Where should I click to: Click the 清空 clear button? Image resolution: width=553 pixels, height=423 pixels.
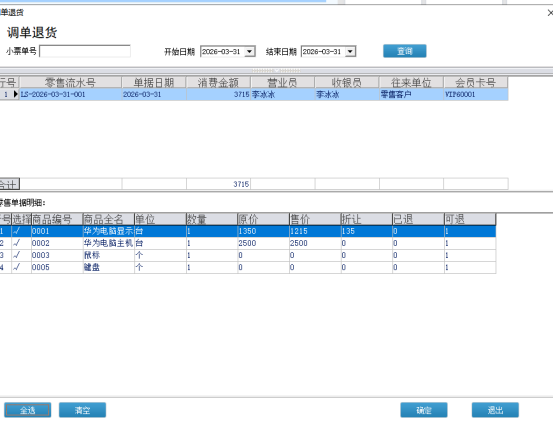pyautogui.click(x=83, y=410)
